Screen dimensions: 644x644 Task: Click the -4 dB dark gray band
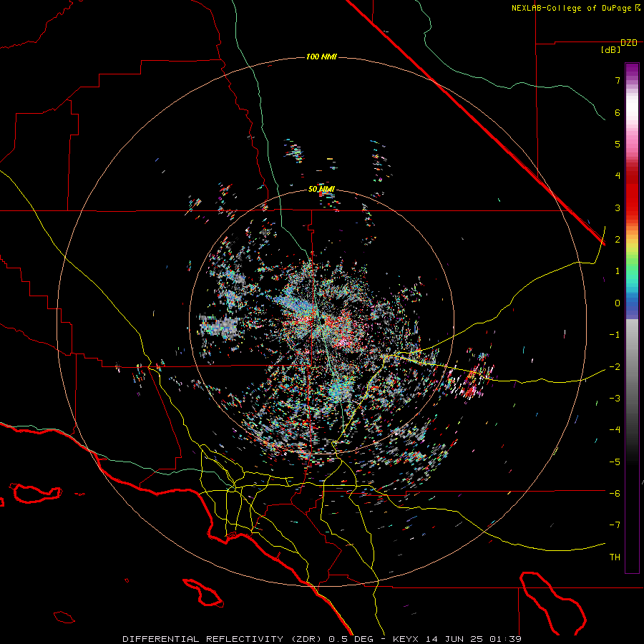(632, 430)
